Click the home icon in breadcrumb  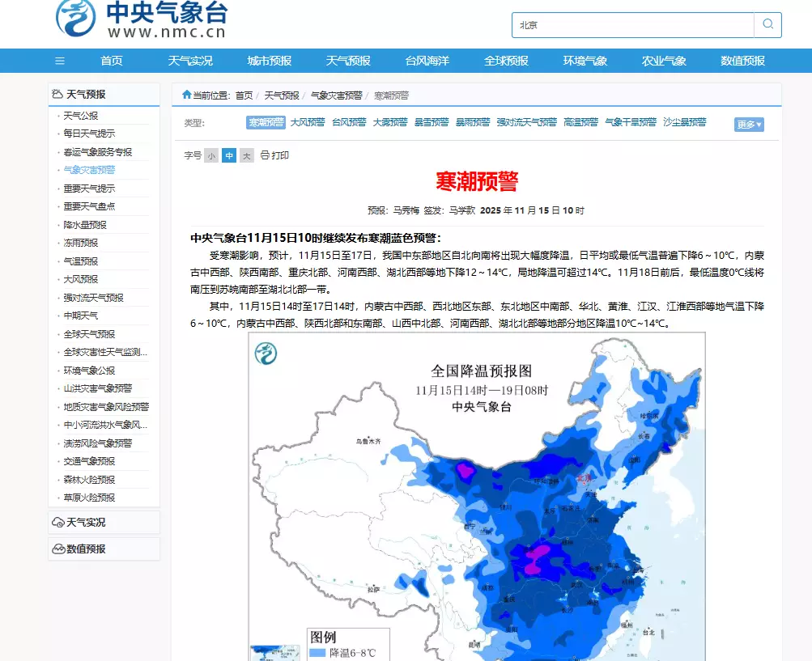[x=187, y=95]
